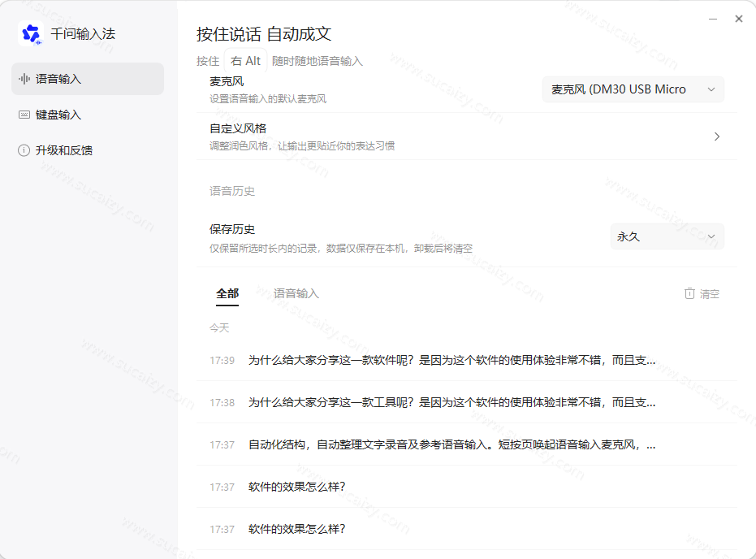The height and width of the screenshot is (559, 756).
Task: Click the 千问输入法 app logo icon
Action: tap(31, 34)
